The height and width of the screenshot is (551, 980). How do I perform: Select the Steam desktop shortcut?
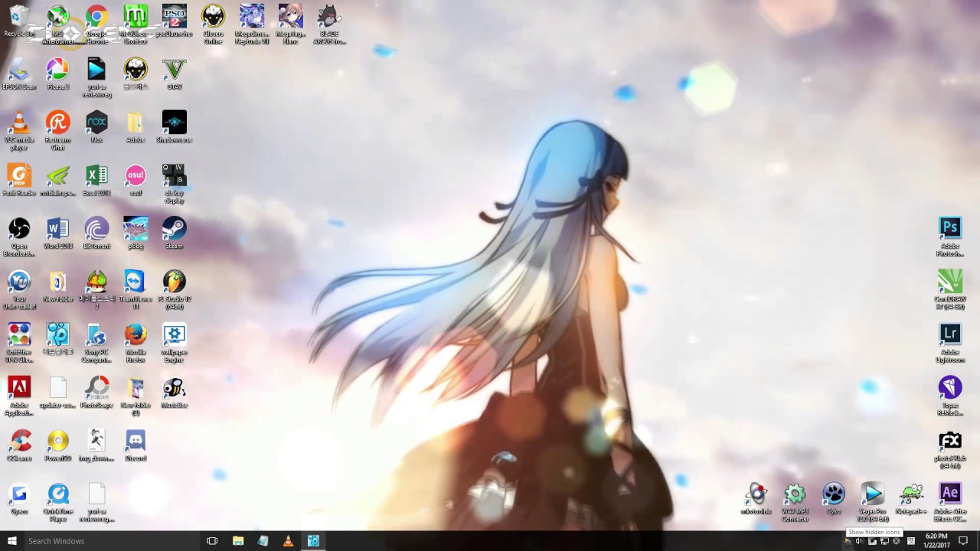pyautogui.click(x=175, y=233)
